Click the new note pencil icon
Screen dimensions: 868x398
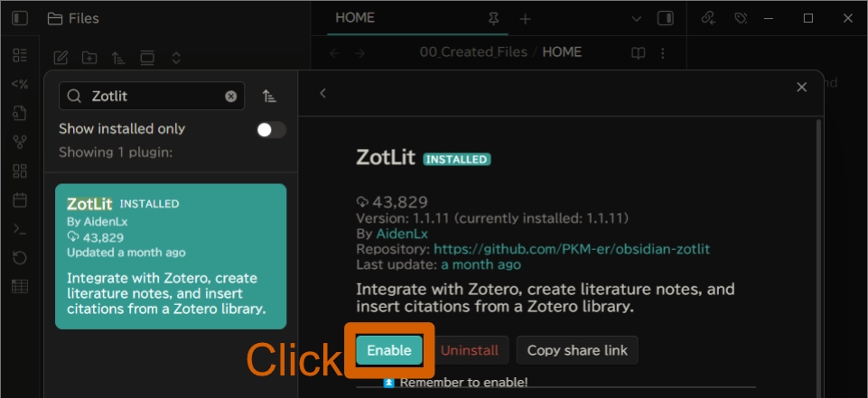[x=61, y=58]
